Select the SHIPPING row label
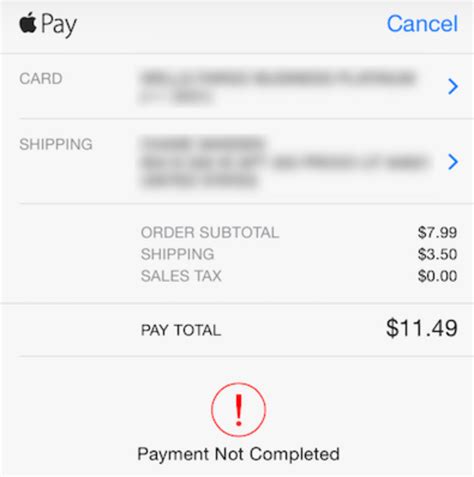This screenshot has width=474, height=477. point(56,144)
